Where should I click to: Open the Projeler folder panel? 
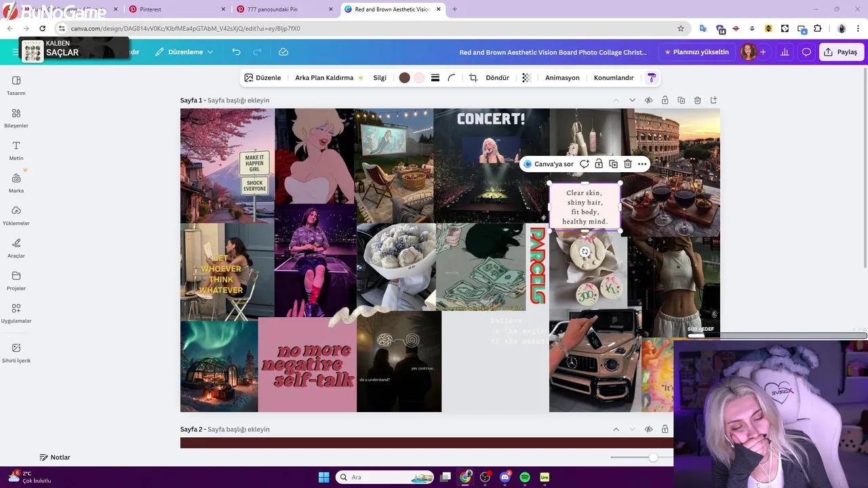[x=16, y=281]
